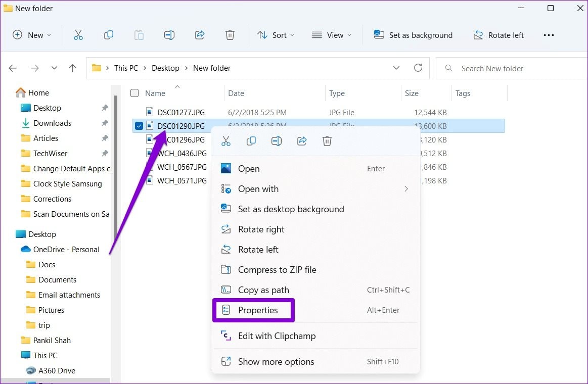The height and width of the screenshot is (384, 588).
Task: Sort by the Date column header
Action: coord(275,93)
